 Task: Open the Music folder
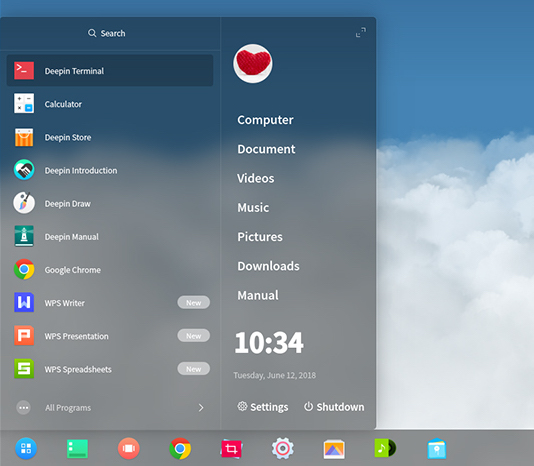tap(253, 207)
